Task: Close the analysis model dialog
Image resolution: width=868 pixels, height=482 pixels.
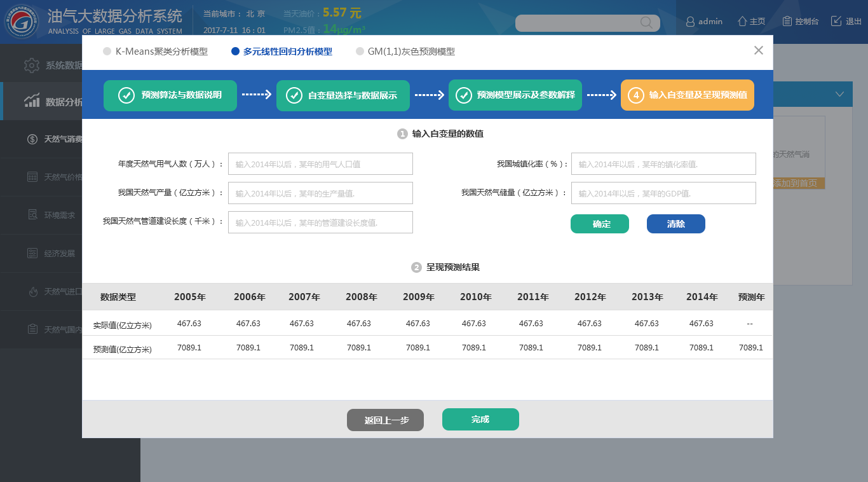Action: click(759, 50)
